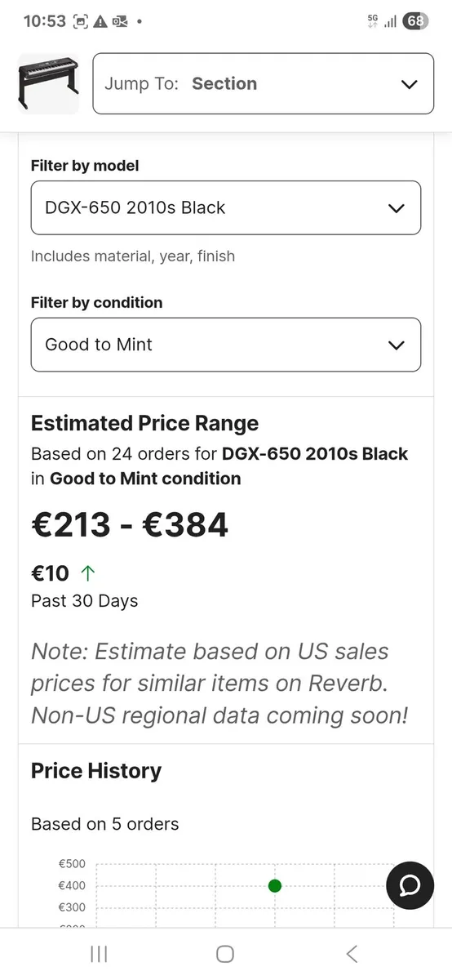The height and width of the screenshot is (980, 452).
Task: Expand the DGX-650 2010s Black model filter
Action: (x=226, y=207)
